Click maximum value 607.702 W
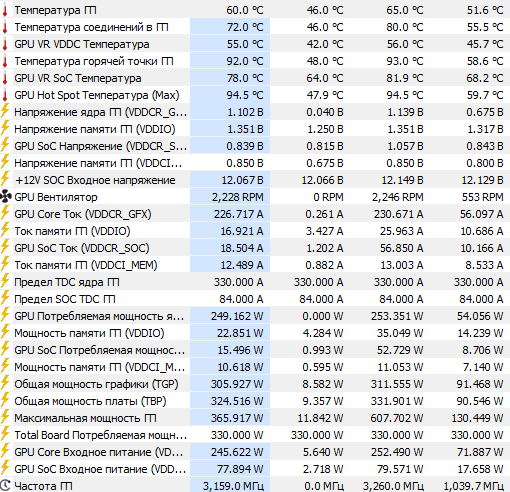Viewport: 510px width, 492px height. (x=397, y=418)
